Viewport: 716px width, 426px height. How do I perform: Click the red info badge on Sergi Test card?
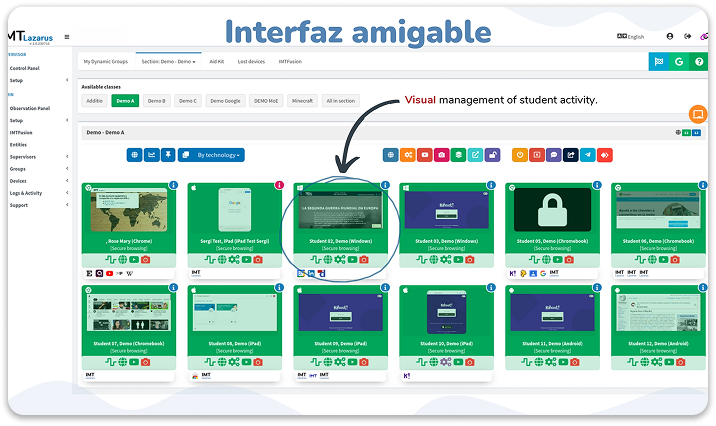coord(279,186)
